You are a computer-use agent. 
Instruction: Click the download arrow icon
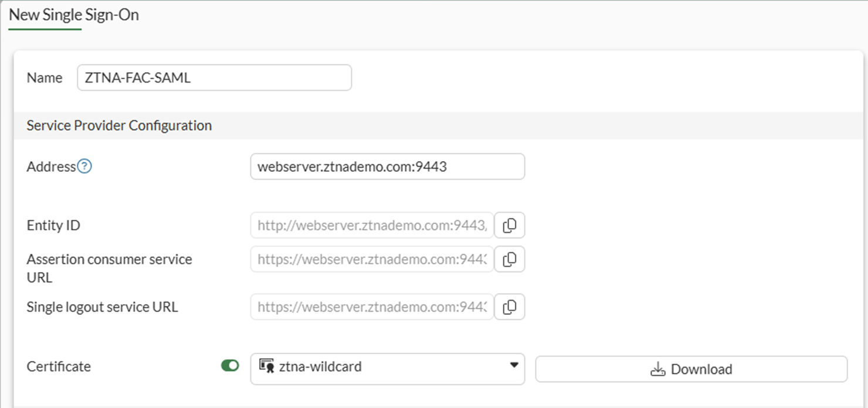point(658,369)
